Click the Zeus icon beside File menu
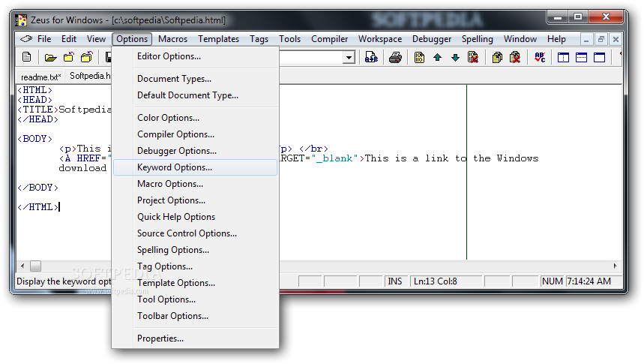Image resolution: width=644 pixels, height=364 pixels. click(x=26, y=39)
